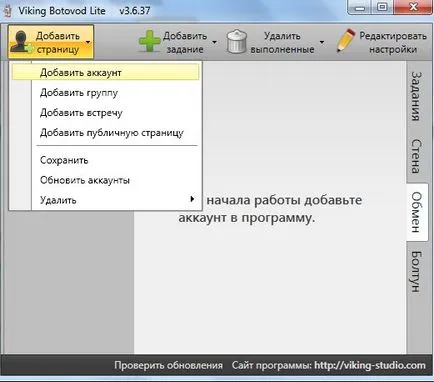The width and height of the screenshot is (434, 382).
Task: Click the Удалить выполненные toolbar label
Action: (x=282, y=42)
